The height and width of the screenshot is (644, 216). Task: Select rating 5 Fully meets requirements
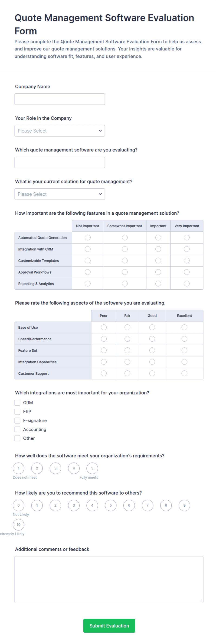(x=92, y=468)
